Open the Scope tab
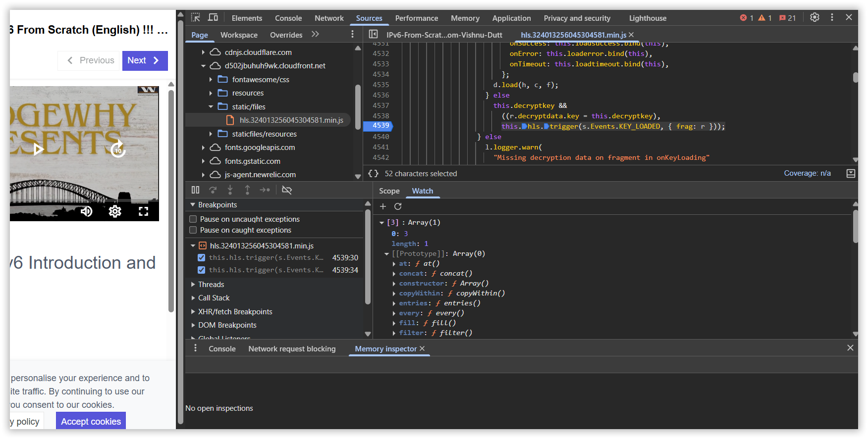Screen dimensions: 868x439 pos(389,191)
